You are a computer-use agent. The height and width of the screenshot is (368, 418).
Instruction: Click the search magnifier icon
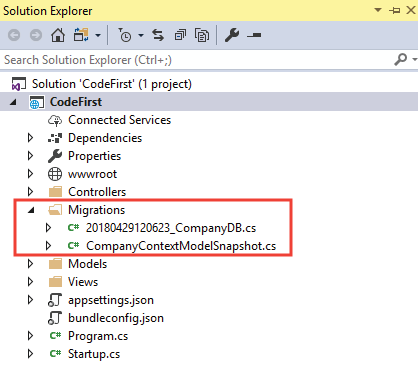[x=400, y=60]
